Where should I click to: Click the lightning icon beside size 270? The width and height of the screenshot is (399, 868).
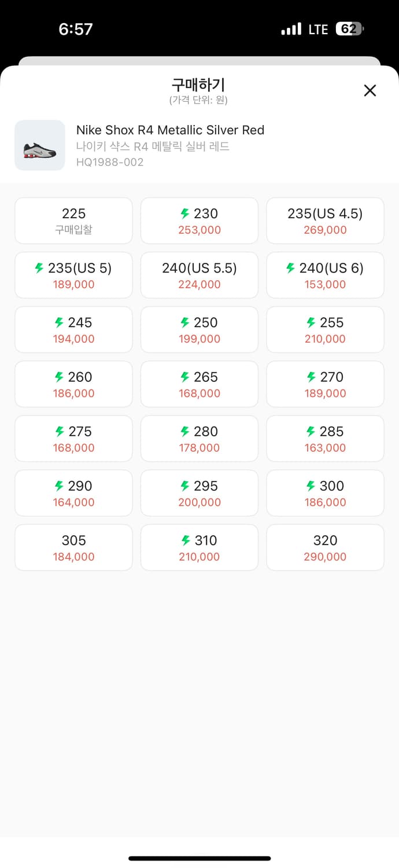click(311, 377)
